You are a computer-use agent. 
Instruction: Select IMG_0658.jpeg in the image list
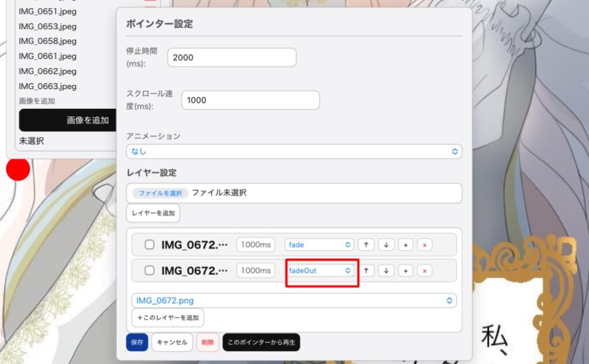coord(48,41)
